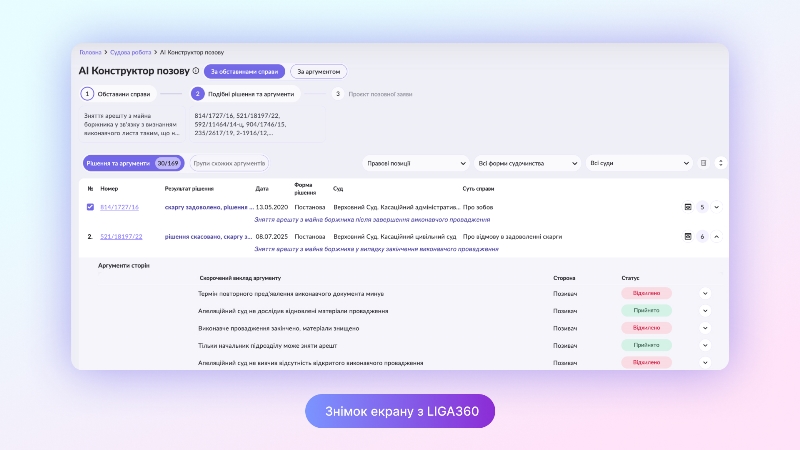Click the arguments count badge 5
800x450 pixels.
tap(702, 207)
